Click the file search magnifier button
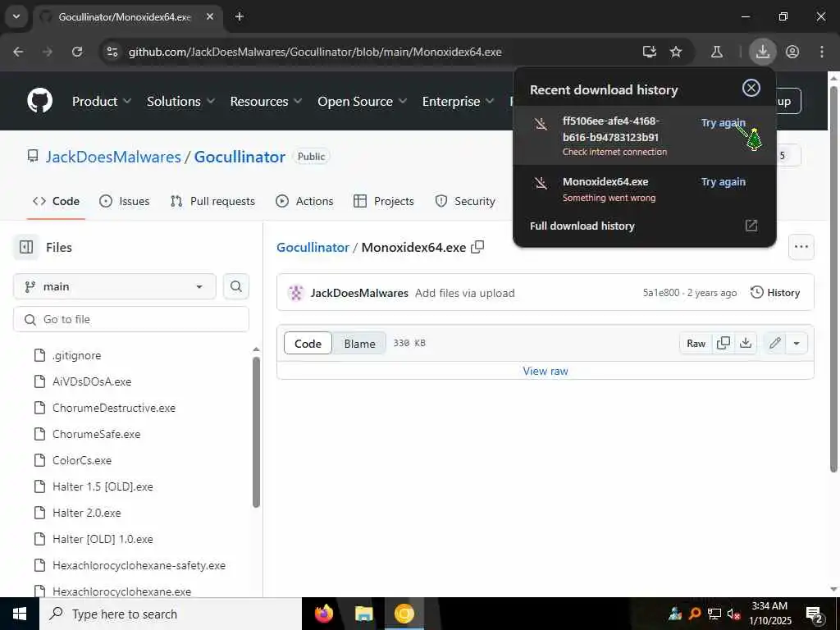Screen dimensions: 840x630 pyautogui.click(x=235, y=286)
